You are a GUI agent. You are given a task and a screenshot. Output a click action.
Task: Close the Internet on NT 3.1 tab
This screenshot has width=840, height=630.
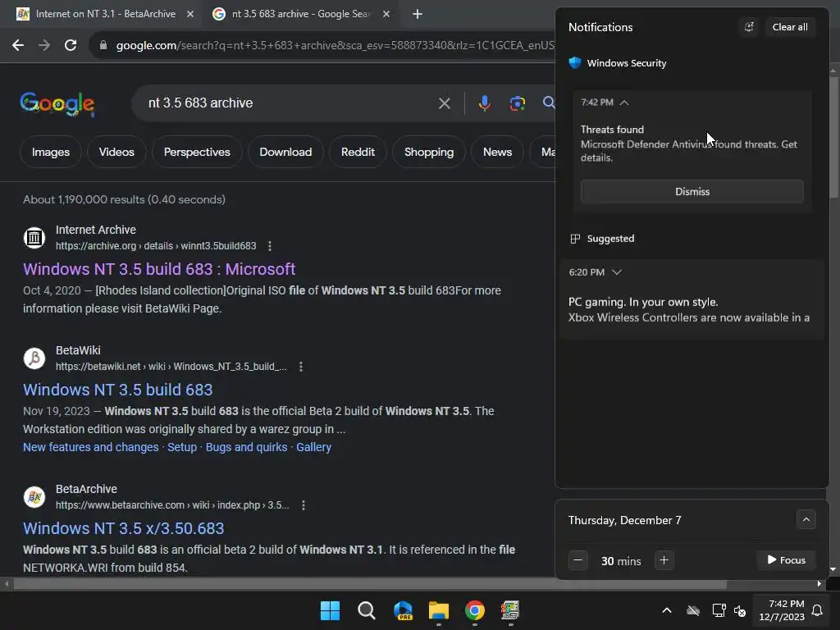pos(190,14)
